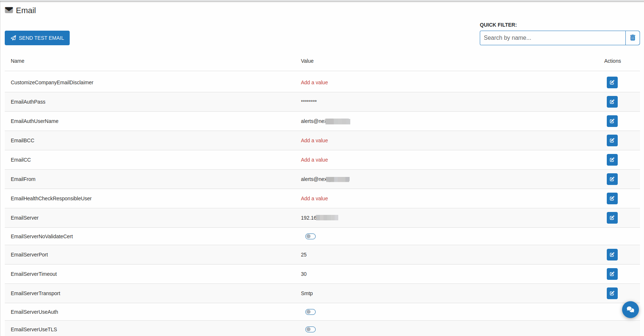Click edit icon for EmailFrom row
Viewport: 644px width, 336px height.
[x=612, y=179]
